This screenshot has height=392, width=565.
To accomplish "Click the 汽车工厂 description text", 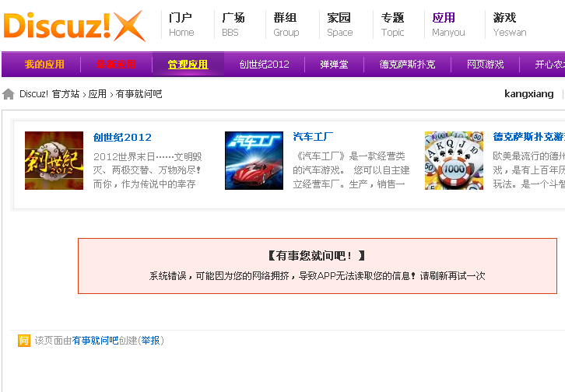I will click(x=351, y=170).
